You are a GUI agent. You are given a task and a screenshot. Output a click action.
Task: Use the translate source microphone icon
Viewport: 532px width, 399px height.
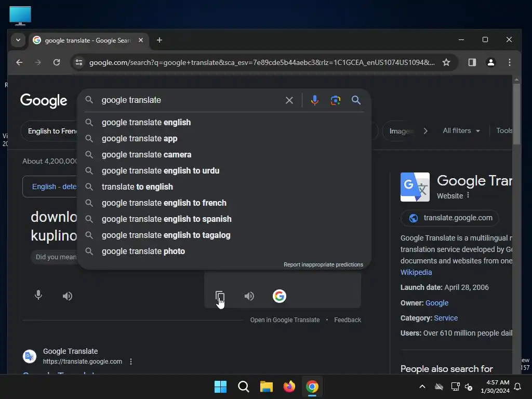[x=38, y=295]
